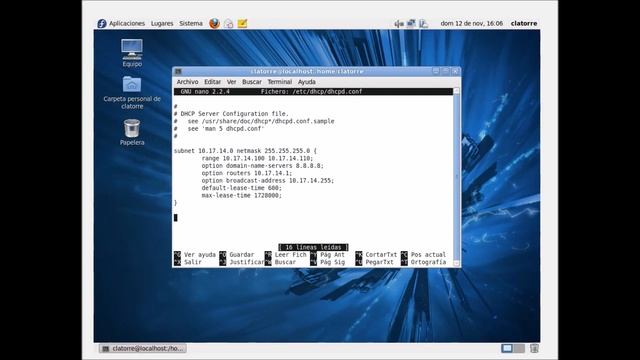Minimize the terminal window
Image resolution: width=640 pixels, height=360 pixels.
pyautogui.click(x=436, y=71)
